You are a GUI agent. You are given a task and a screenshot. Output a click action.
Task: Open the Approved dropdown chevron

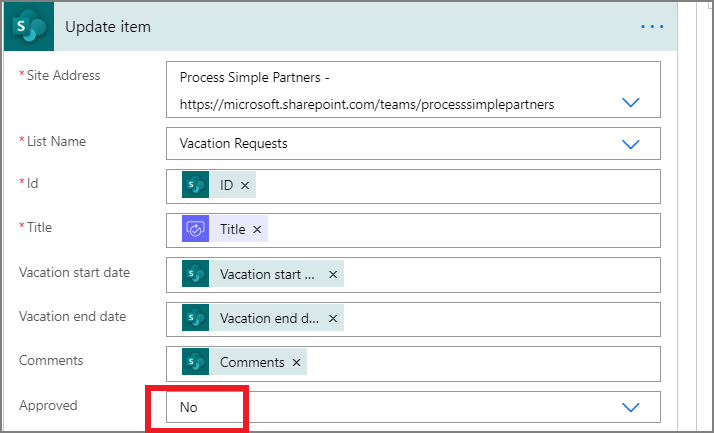pyautogui.click(x=631, y=407)
